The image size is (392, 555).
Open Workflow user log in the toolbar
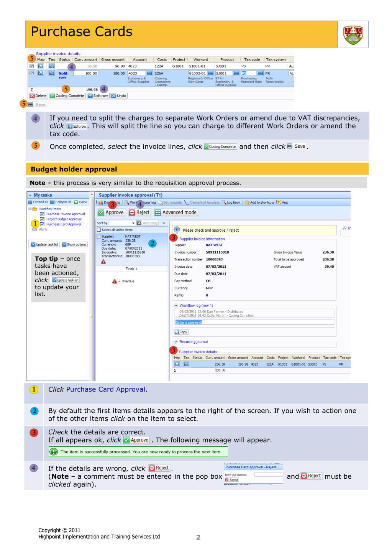coord(140,202)
